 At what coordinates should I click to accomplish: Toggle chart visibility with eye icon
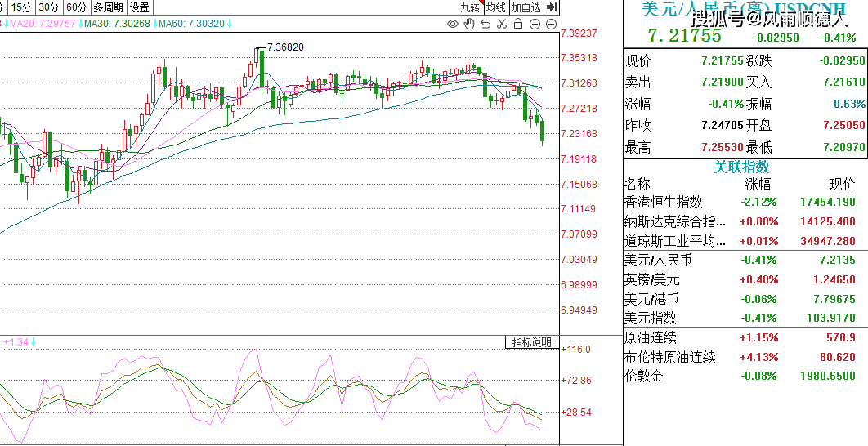coord(453,24)
